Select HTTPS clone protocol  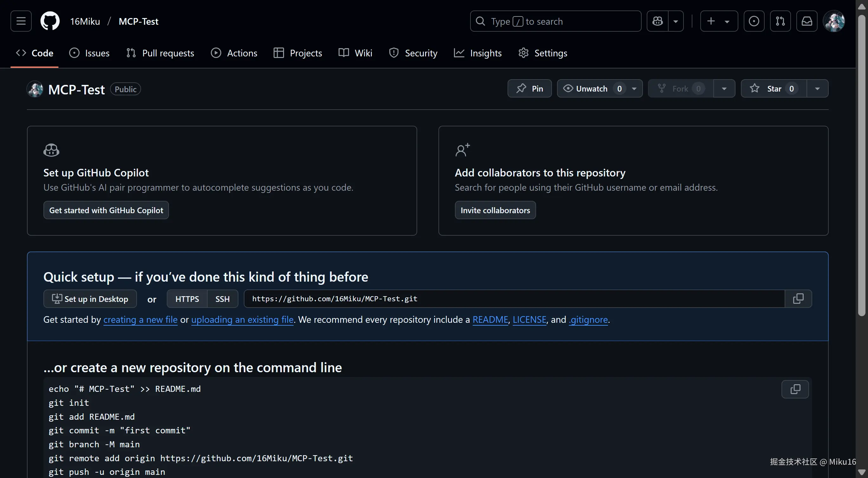[x=187, y=299]
